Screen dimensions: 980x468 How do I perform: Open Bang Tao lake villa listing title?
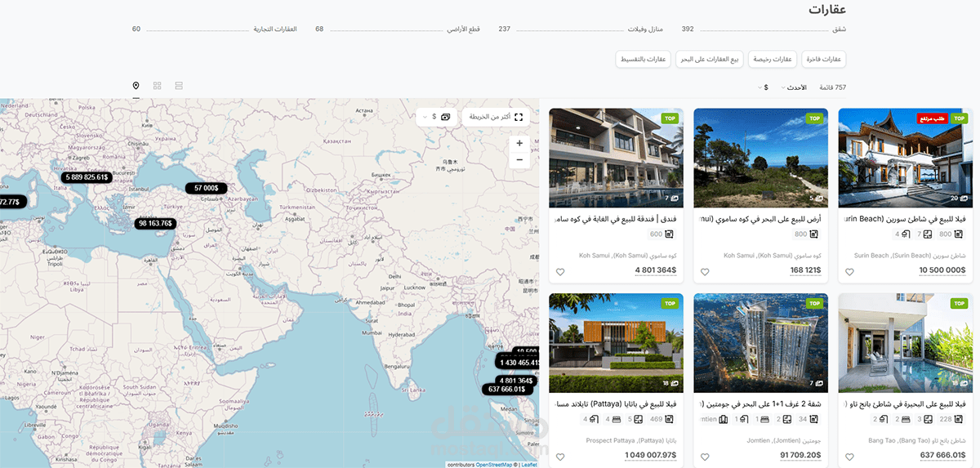[905, 404]
